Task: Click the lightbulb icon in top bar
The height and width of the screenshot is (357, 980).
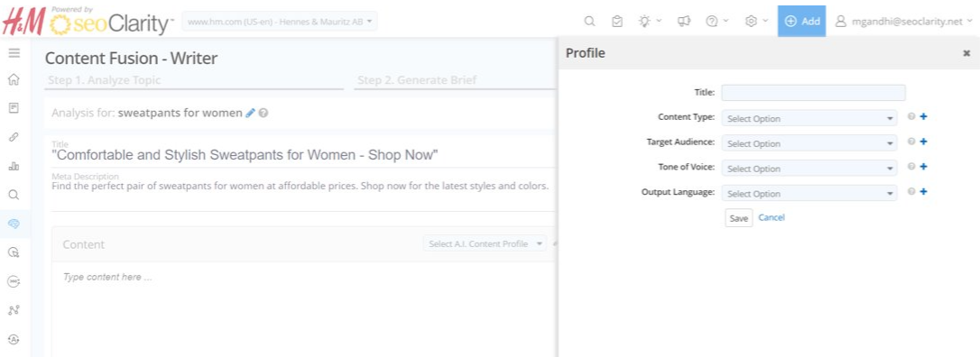Action: click(x=644, y=22)
